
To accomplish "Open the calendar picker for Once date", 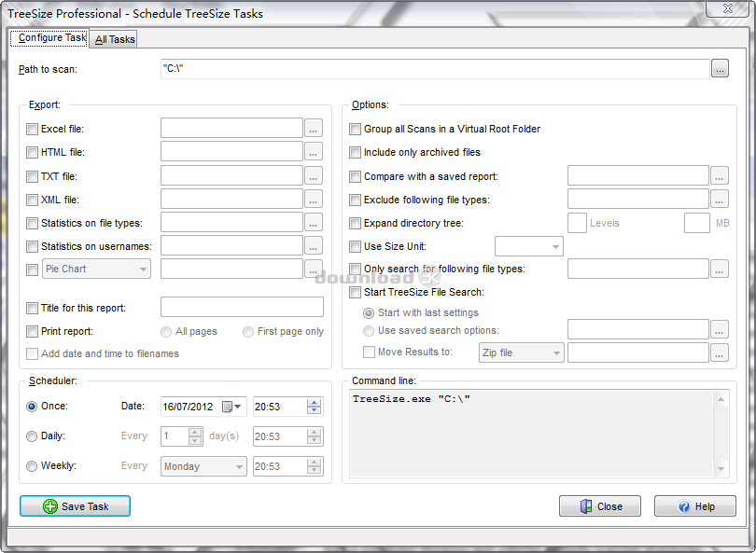I will coord(231,407).
